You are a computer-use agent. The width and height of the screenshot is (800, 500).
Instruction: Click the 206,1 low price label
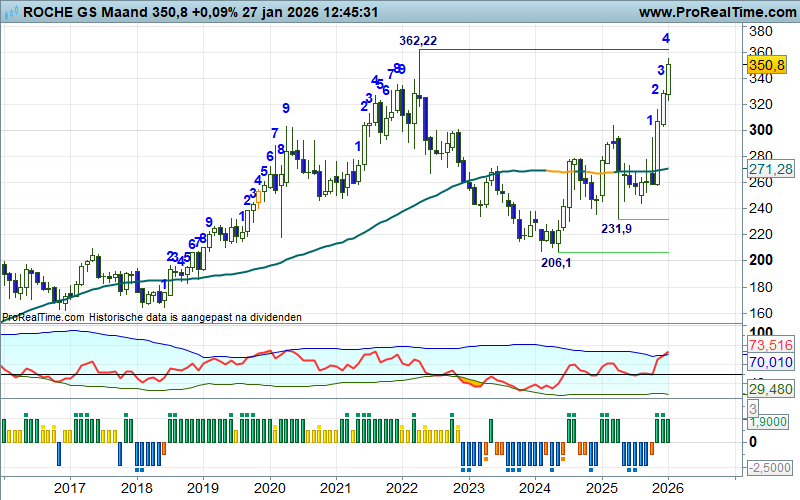point(555,263)
